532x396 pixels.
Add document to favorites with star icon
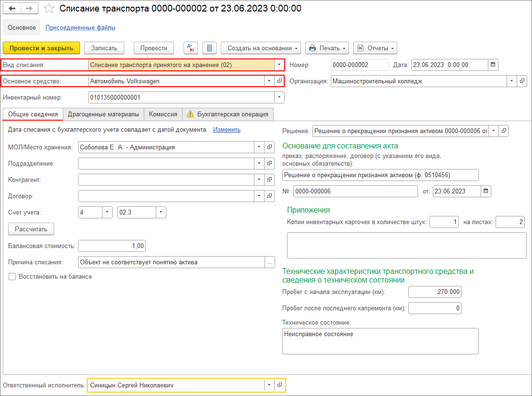(x=49, y=9)
